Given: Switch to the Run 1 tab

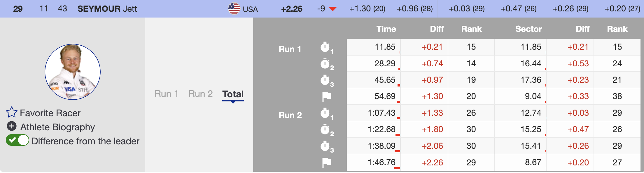Looking at the screenshot, I should pyautogui.click(x=167, y=94).
